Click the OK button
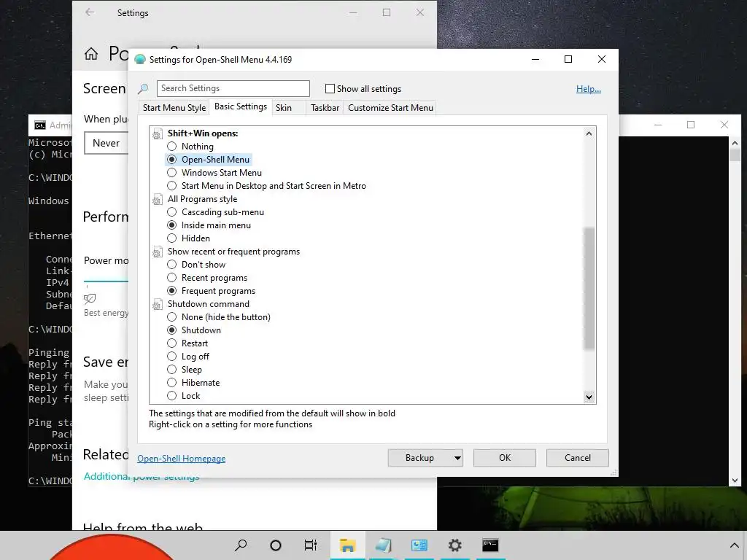This screenshot has height=560, width=747. (505, 458)
